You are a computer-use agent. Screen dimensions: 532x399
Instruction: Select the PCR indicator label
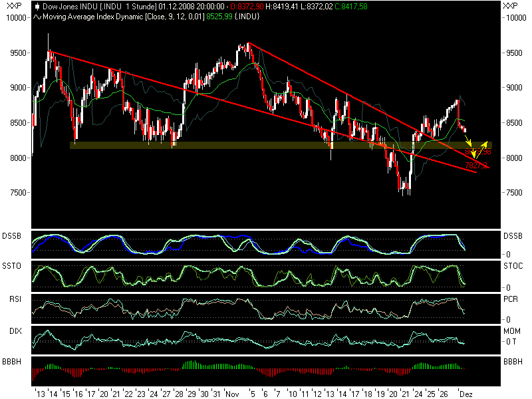pos(511,299)
